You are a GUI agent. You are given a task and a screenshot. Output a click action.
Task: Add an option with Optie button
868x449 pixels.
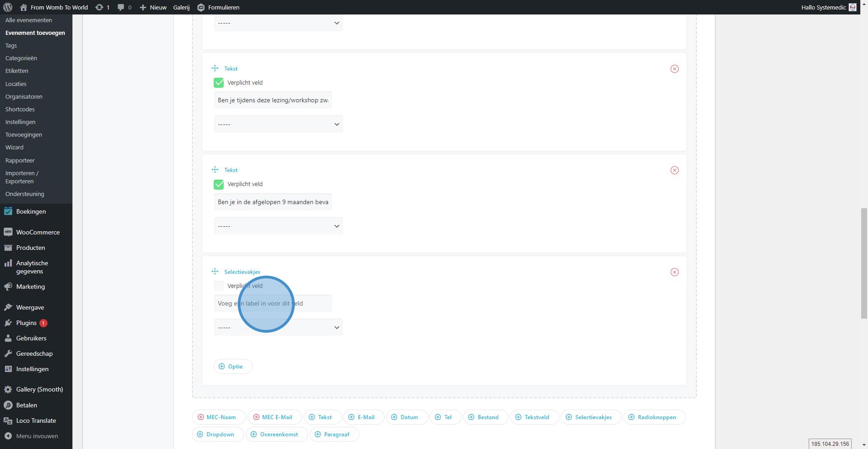233,366
